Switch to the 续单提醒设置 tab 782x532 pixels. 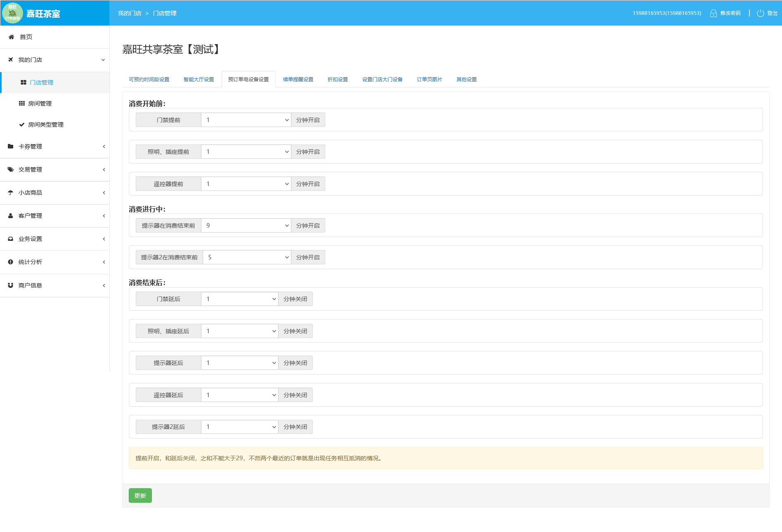pyautogui.click(x=298, y=80)
